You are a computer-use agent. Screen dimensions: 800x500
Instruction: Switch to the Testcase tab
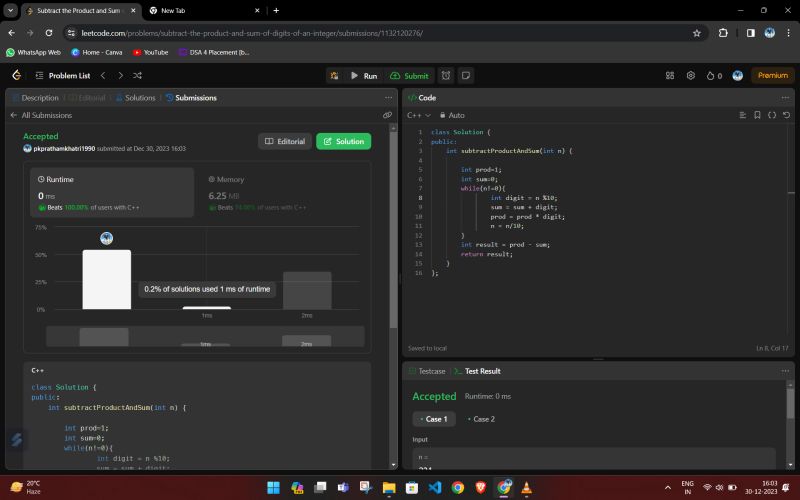(427, 371)
